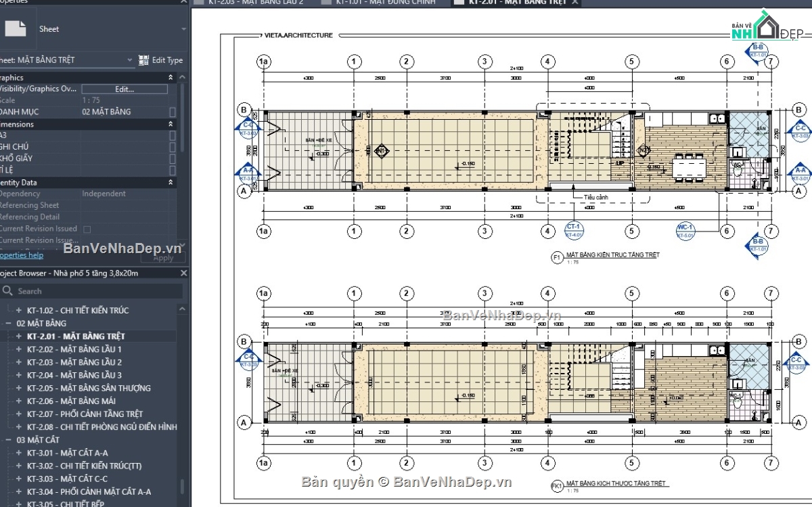Viewport: 812px width, 507px height.
Task: Toggle the KHỔ GIẤY parameter box
Action: (x=173, y=158)
